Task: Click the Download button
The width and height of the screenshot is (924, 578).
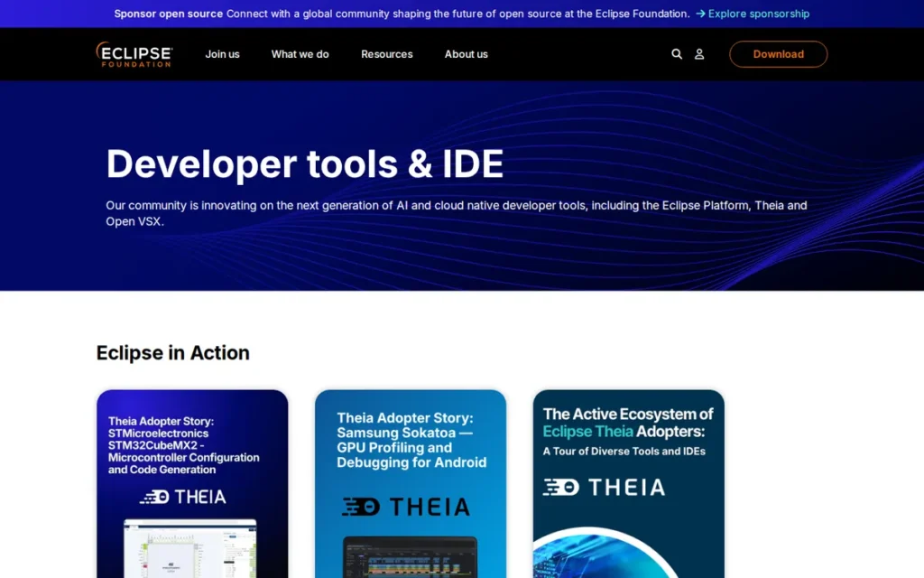Action: 778,54
